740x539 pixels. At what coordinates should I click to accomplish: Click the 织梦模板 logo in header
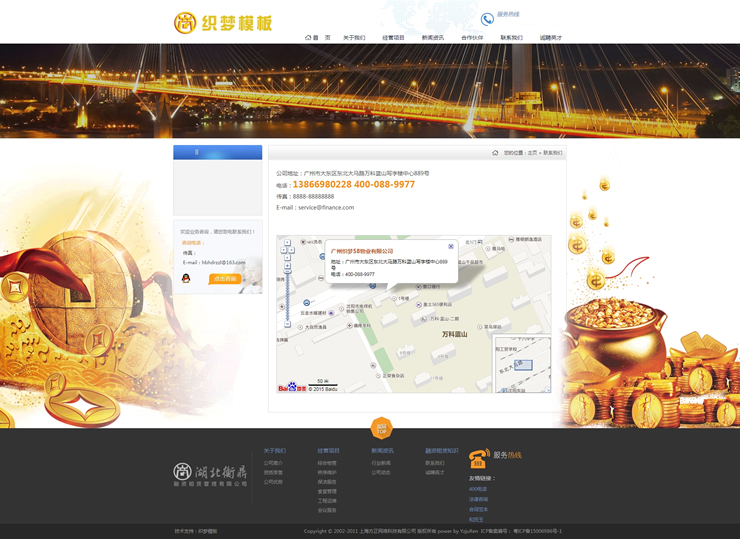(222, 22)
